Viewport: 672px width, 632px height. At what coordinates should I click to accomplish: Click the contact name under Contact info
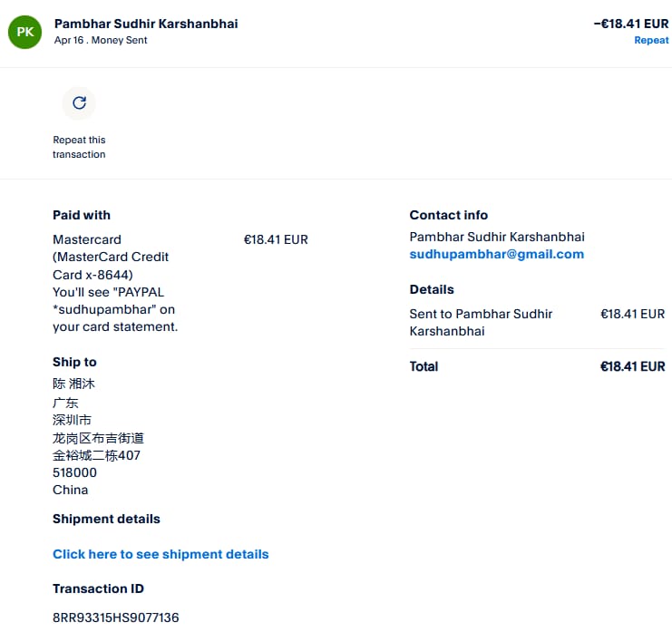point(496,237)
